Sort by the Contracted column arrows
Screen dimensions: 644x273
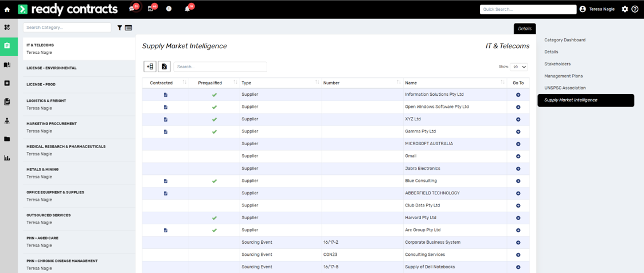[x=185, y=83]
